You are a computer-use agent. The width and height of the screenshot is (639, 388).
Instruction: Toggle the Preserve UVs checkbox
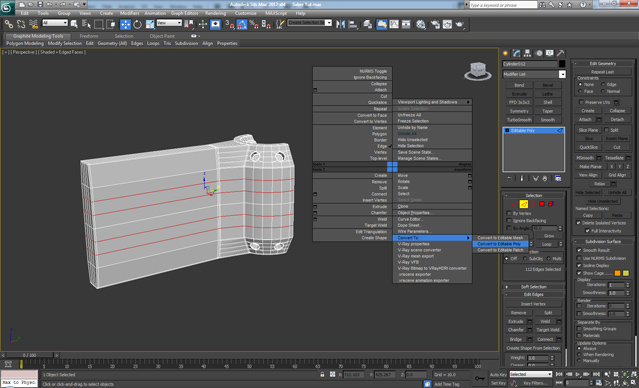tap(582, 102)
